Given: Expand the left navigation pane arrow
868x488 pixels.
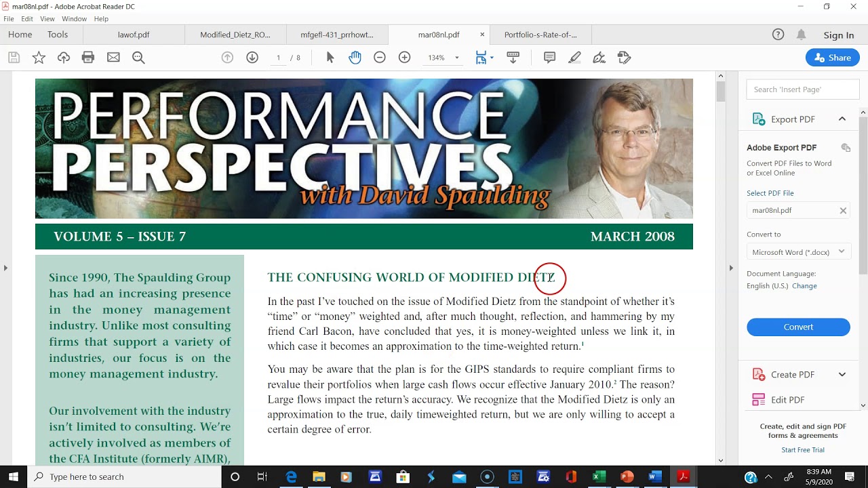Looking at the screenshot, I should pyautogui.click(x=5, y=268).
